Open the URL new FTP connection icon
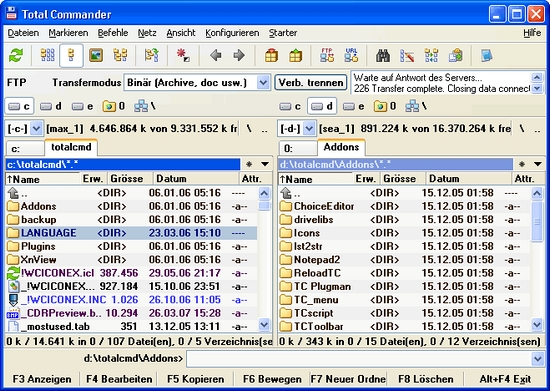Screen dimensions: 550x391 coord(351,55)
